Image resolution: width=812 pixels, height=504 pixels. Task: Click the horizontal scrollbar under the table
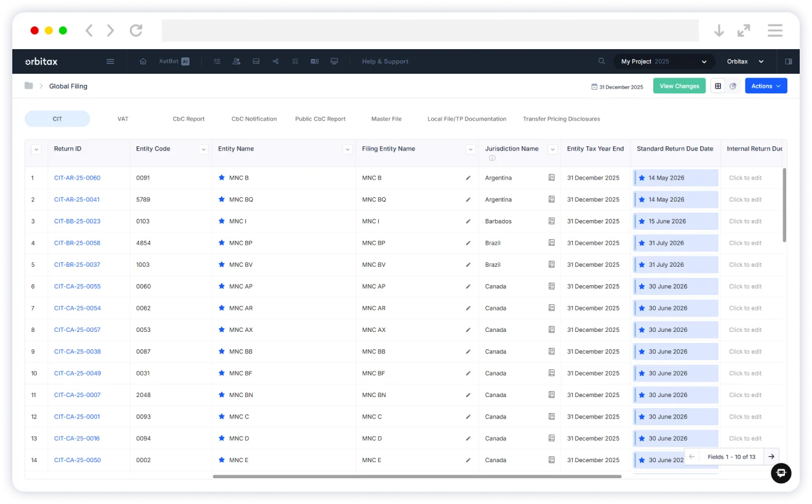click(x=417, y=476)
